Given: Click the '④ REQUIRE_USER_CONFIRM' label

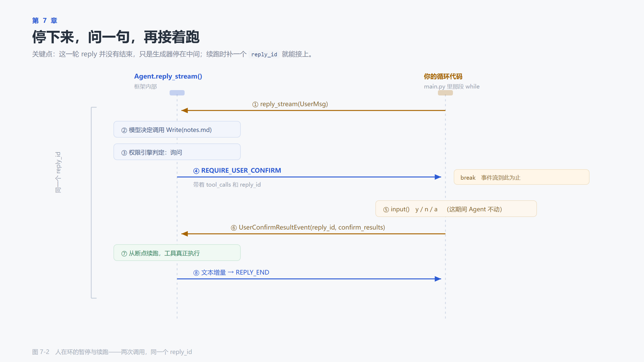Looking at the screenshot, I should tap(237, 171).
